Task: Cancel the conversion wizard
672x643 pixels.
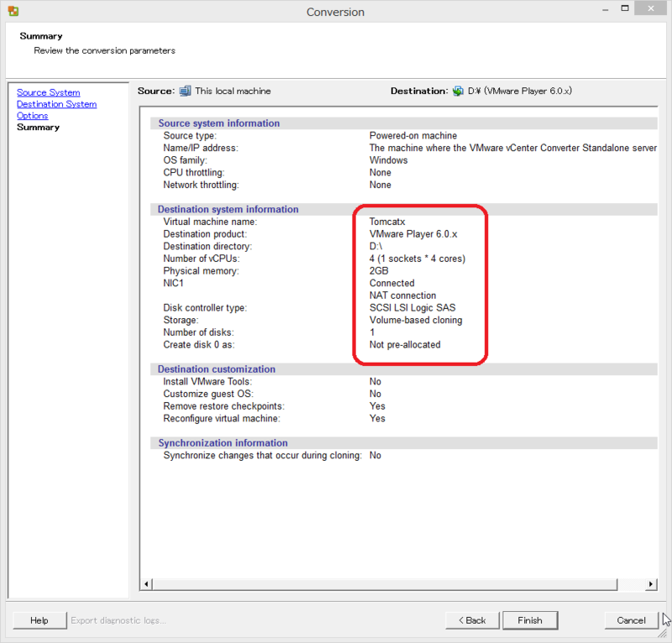Action: [x=631, y=620]
